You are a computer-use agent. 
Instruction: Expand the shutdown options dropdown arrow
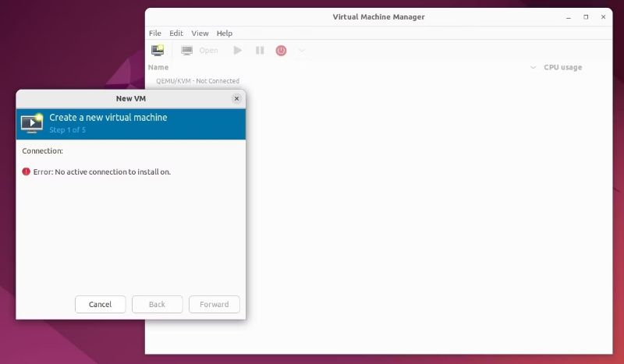tap(302, 51)
